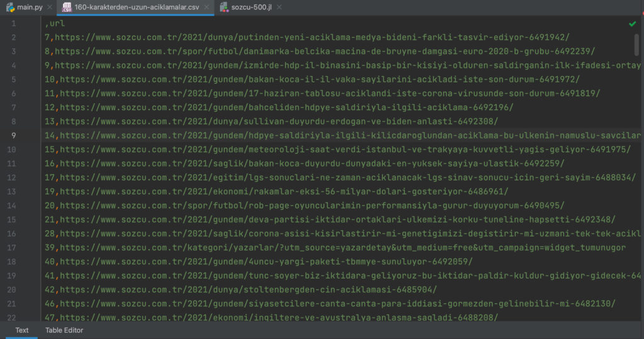Close the 160-karakterden-uzun-aciklamalar.csv tab
The image size is (644, 339).
[x=206, y=7]
